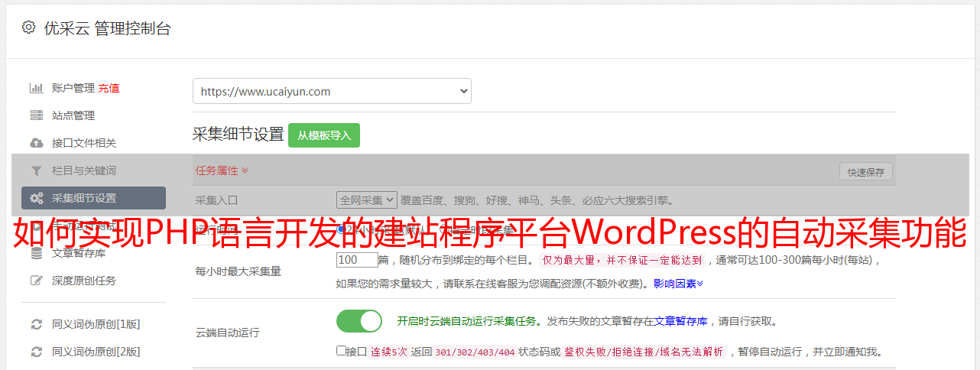The image size is (980, 370).
Task: Tick the 接口 failure notification checkbox
Action: pyautogui.click(x=341, y=352)
